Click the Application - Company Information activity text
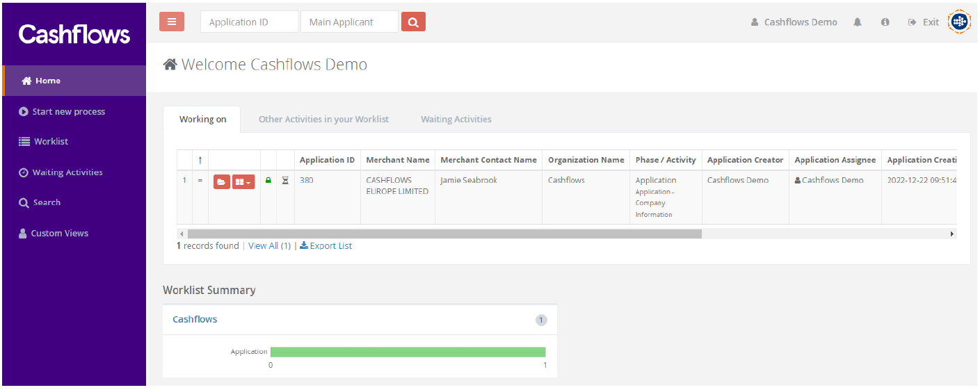The image size is (980, 390). click(x=654, y=203)
